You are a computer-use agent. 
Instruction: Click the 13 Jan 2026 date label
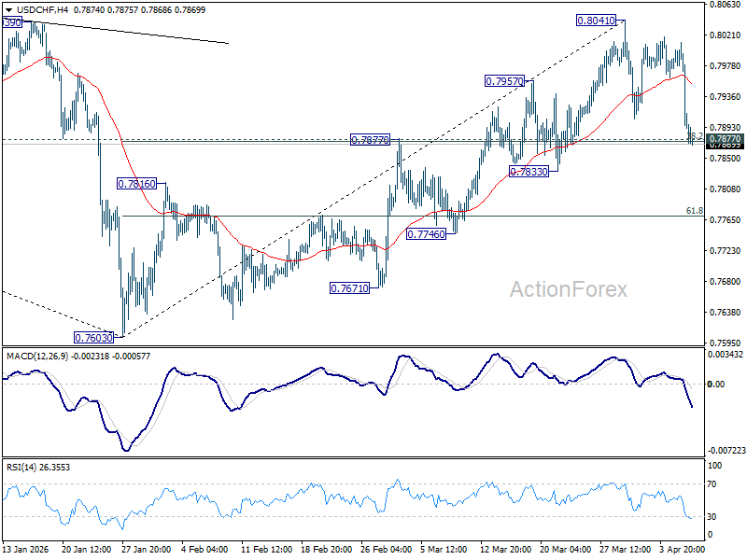click(x=26, y=549)
